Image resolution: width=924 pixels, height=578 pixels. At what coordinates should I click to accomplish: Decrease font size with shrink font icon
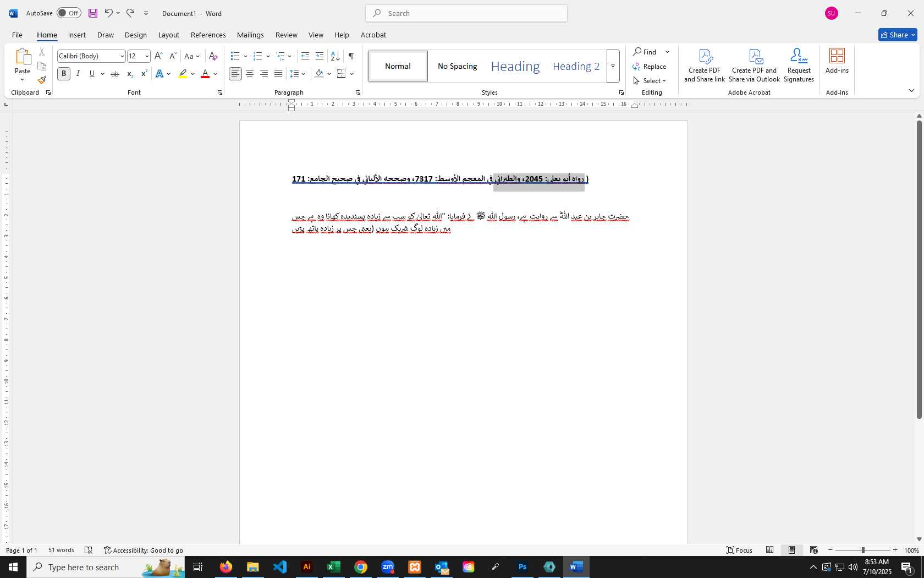173,56
